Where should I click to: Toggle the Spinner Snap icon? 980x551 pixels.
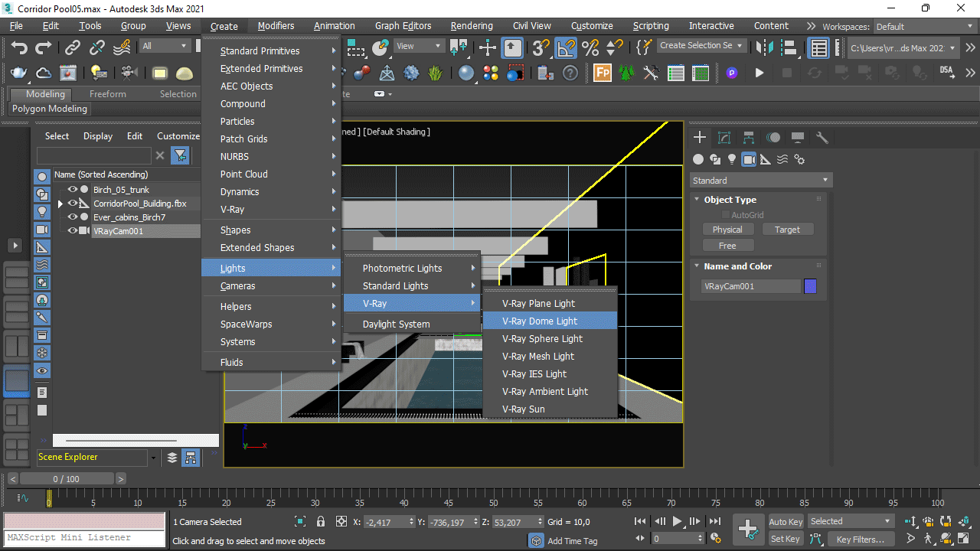[614, 47]
